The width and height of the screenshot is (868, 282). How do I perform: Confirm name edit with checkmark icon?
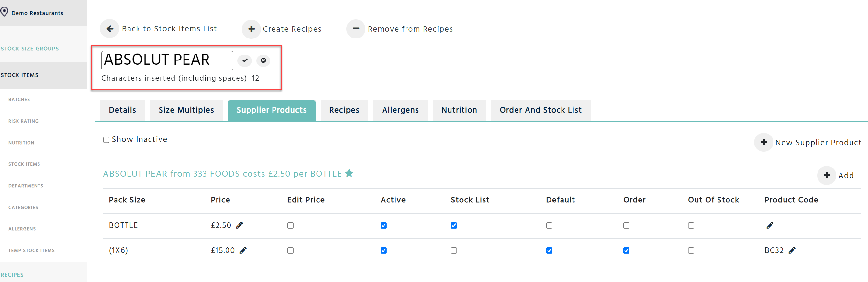click(x=245, y=60)
